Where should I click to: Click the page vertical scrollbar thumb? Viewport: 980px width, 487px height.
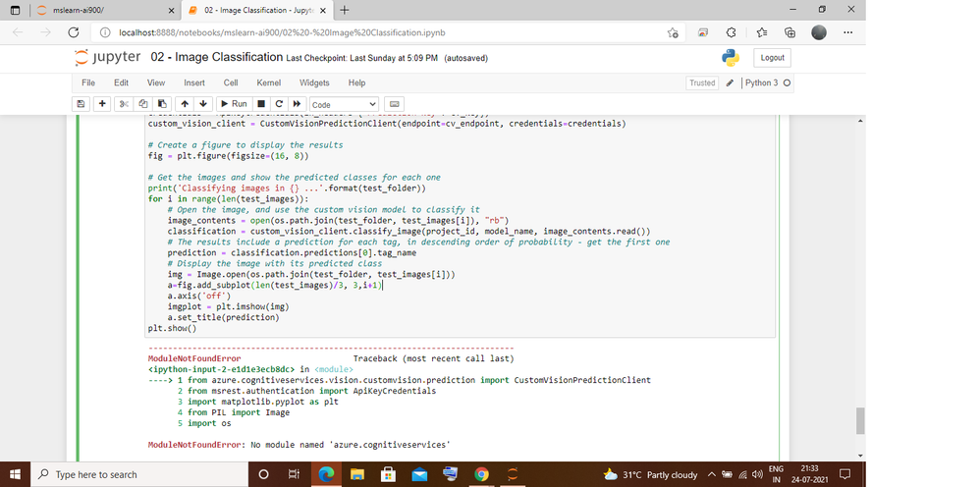click(860, 421)
